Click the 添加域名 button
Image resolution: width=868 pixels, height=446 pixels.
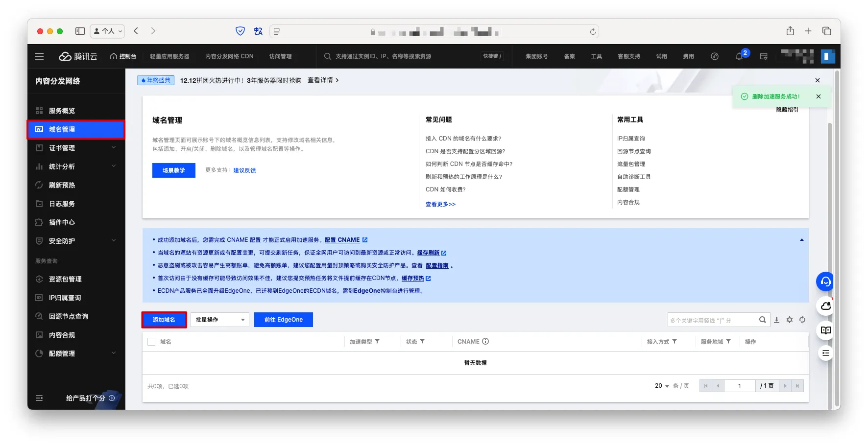(x=164, y=320)
